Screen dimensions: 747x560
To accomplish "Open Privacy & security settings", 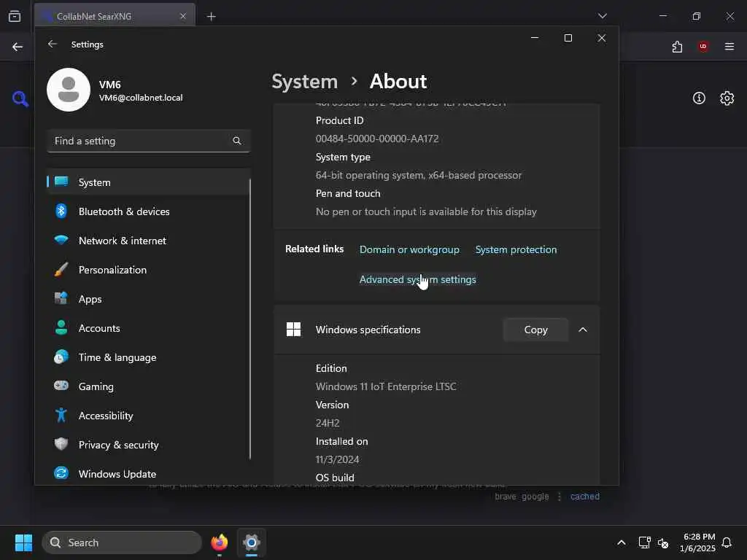I will pyautogui.click(x=149, y=444).
